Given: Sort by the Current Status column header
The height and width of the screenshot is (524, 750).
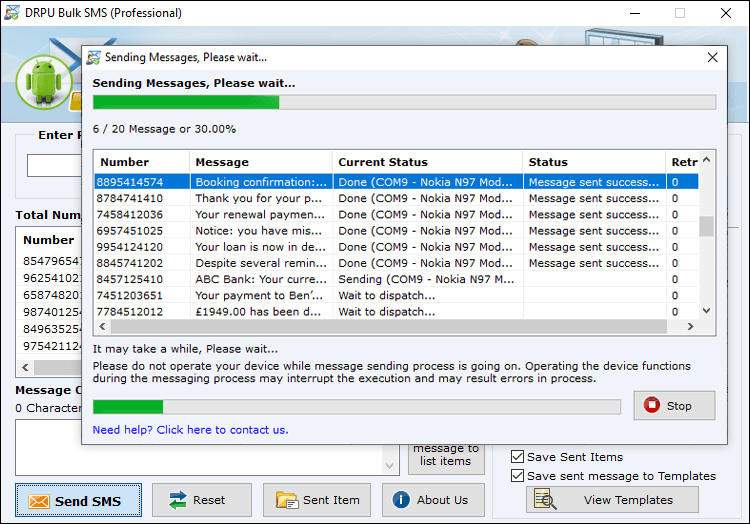Looking at the screenshot, I should pos(427,162).
